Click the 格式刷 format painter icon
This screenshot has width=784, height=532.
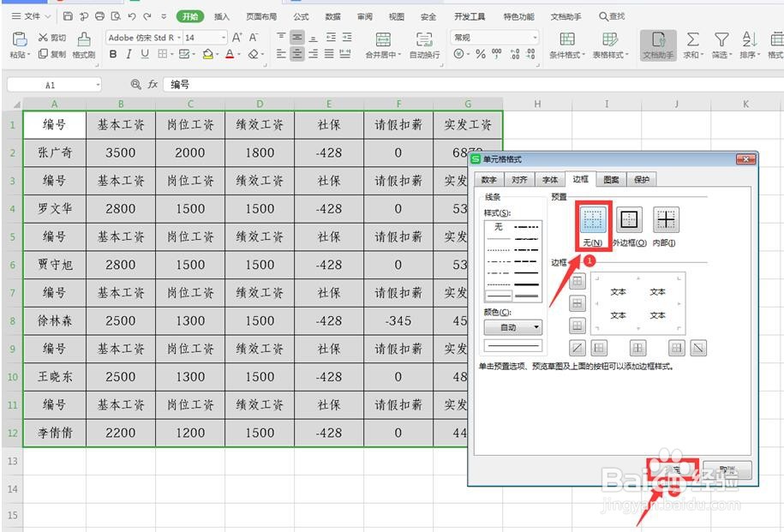84,39
